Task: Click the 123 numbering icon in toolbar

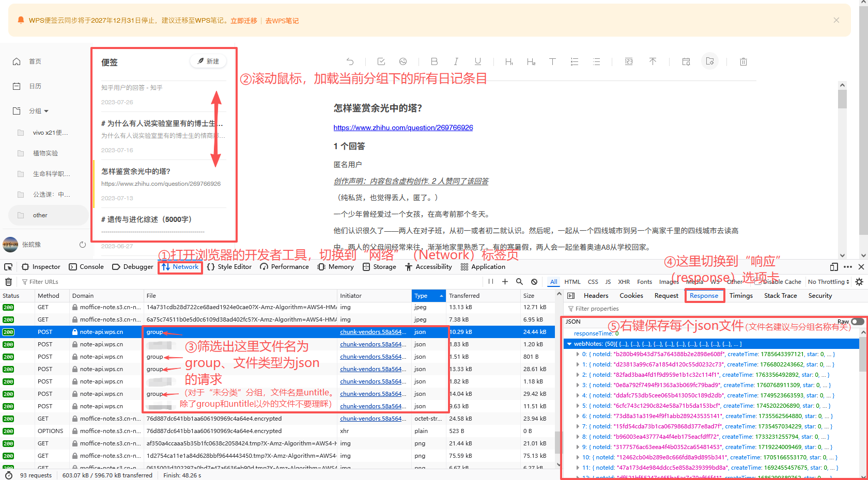Action: [629, 61]
